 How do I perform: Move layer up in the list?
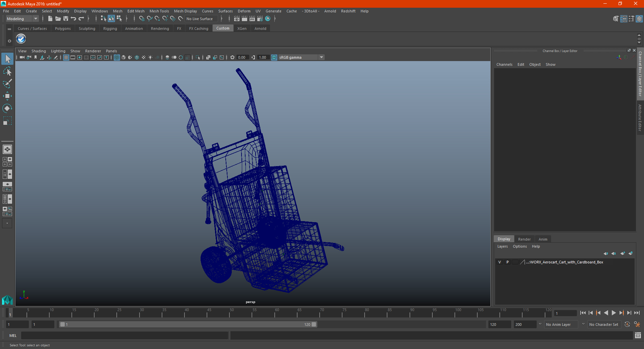[x=606, y=253]
